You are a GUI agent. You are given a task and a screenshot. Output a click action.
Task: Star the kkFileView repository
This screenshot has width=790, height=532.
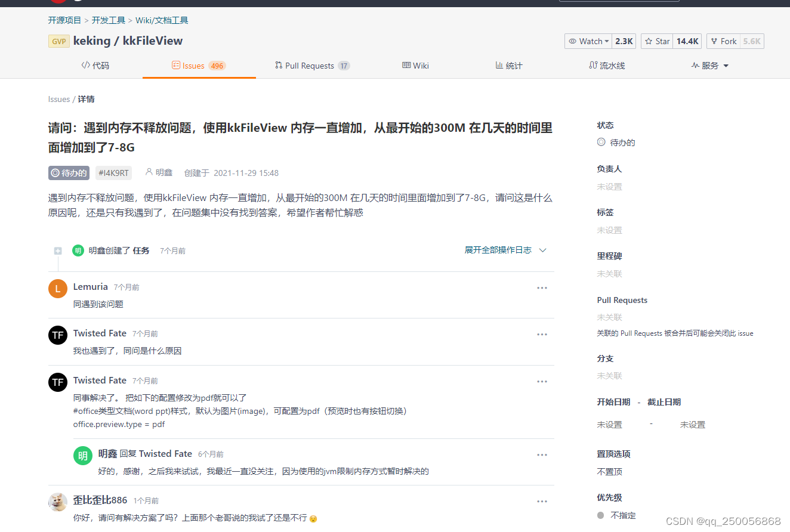point(657,41)
